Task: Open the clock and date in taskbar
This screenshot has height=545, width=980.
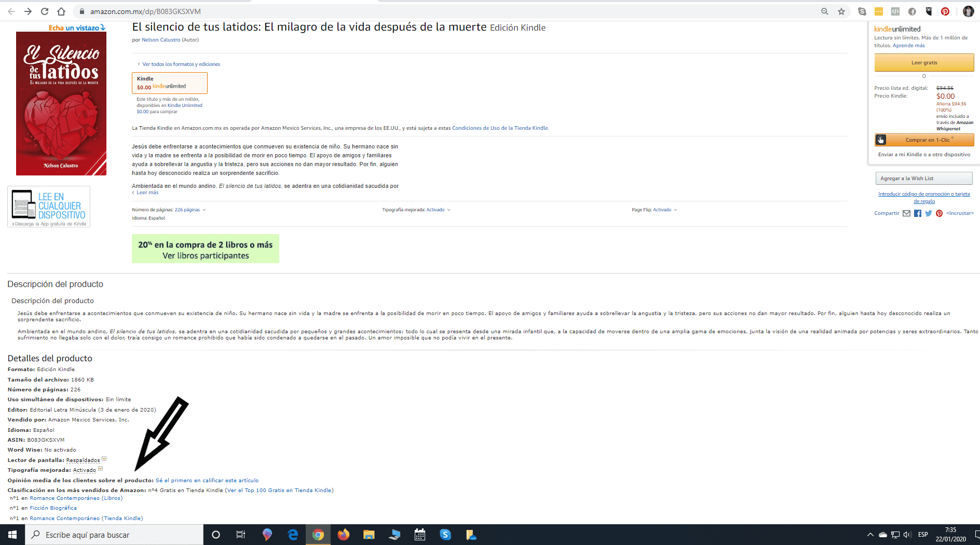Action: (951, 535)
